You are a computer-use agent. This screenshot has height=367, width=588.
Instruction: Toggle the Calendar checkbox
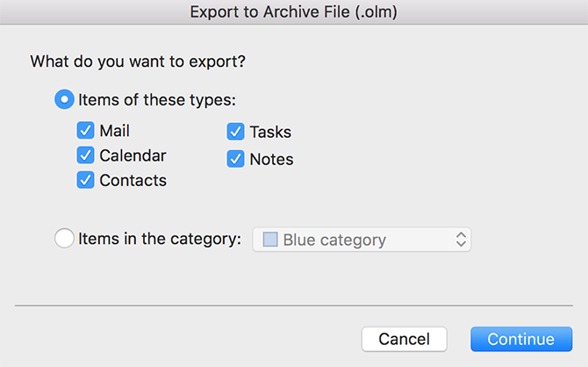pyautogui.click(x=85, y=155)
